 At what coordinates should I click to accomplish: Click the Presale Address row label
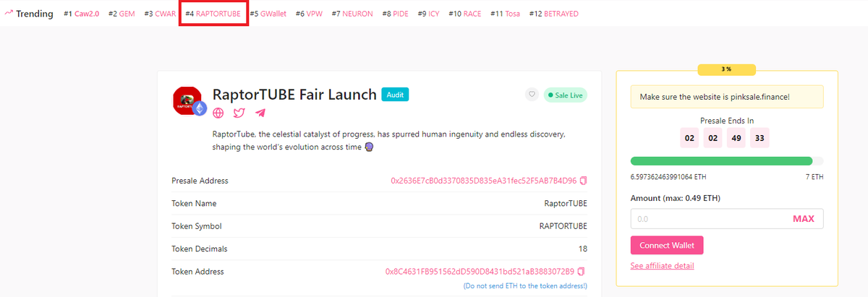[x=200, y=181]
